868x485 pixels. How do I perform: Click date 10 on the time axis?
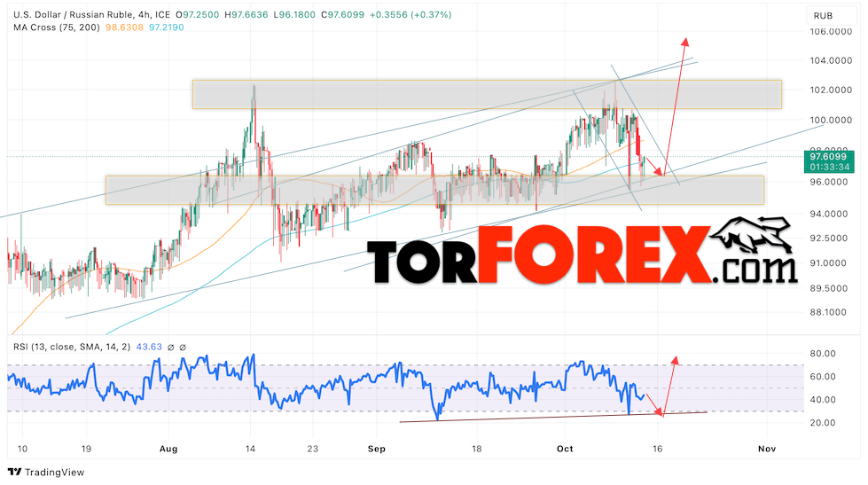point(22,449)
